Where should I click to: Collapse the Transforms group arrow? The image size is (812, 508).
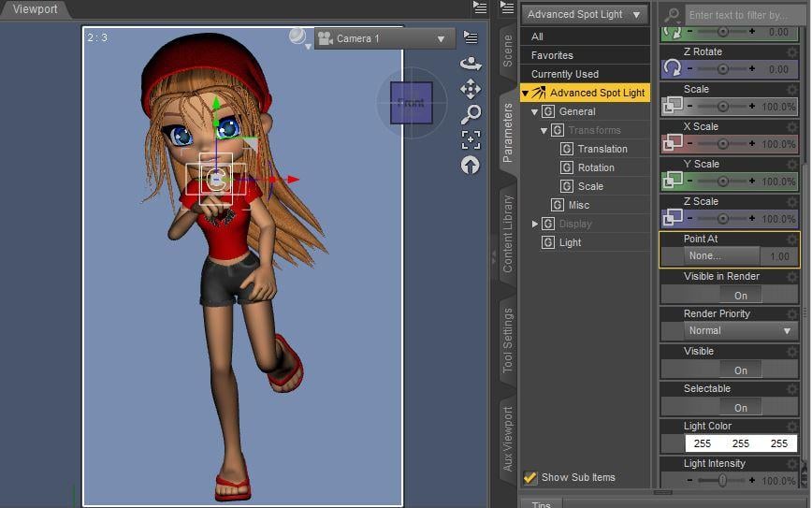(544, 130)
